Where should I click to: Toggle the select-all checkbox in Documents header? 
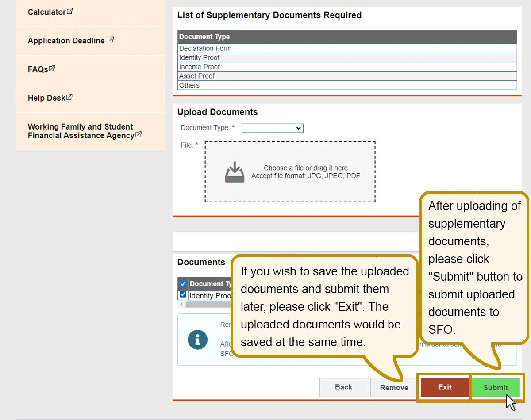(183, 284)
